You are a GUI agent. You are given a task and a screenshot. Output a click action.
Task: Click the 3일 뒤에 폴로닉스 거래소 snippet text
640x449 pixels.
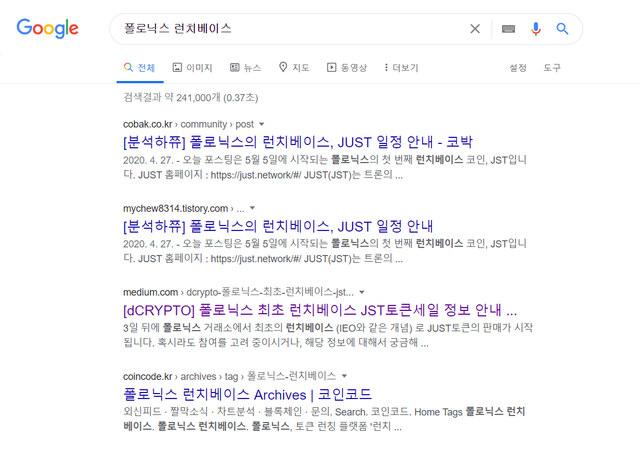(x=328, y=335)
